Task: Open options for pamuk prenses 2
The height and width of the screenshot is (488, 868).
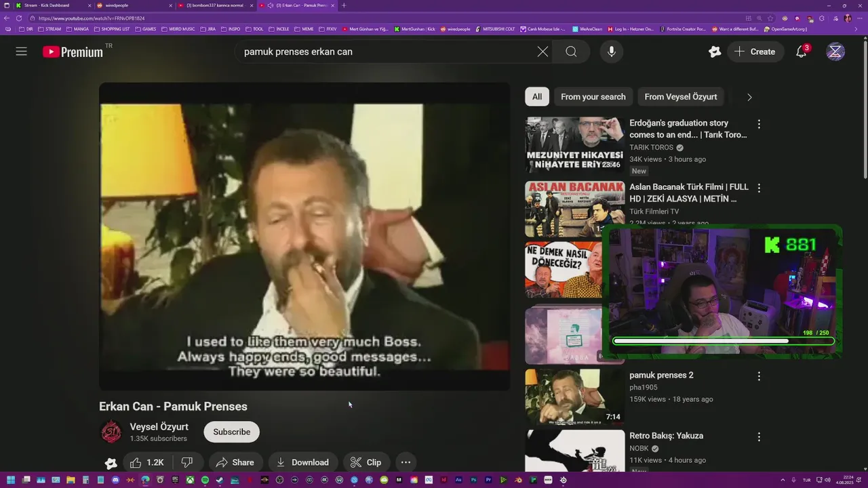Action: 759,376
